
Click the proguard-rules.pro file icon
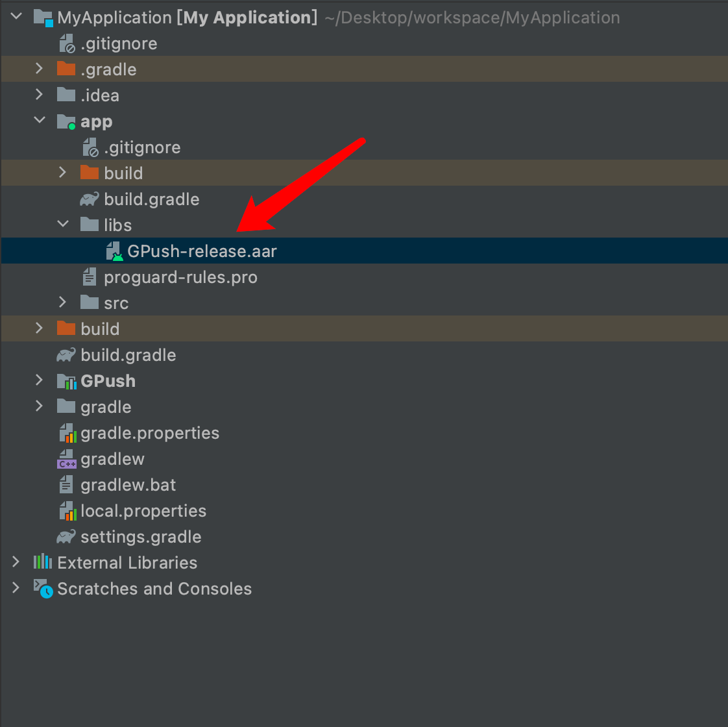[x=89, y=277]
